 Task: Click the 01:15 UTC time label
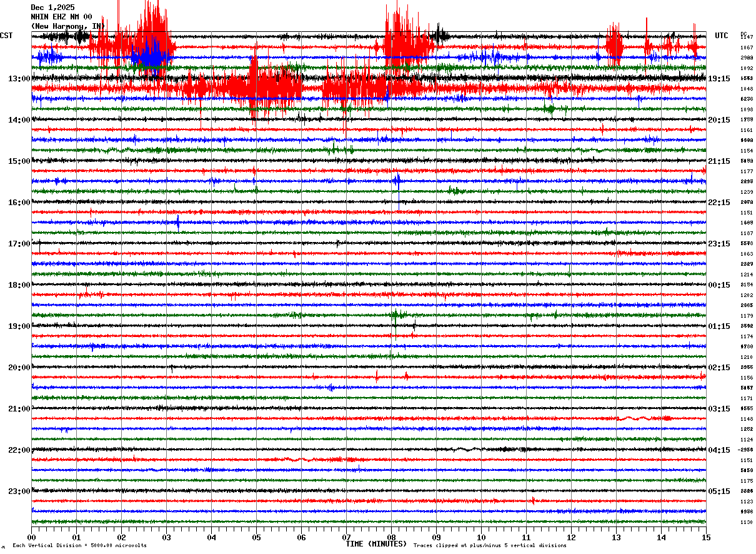pyautogui.click(x=719, y=326)
